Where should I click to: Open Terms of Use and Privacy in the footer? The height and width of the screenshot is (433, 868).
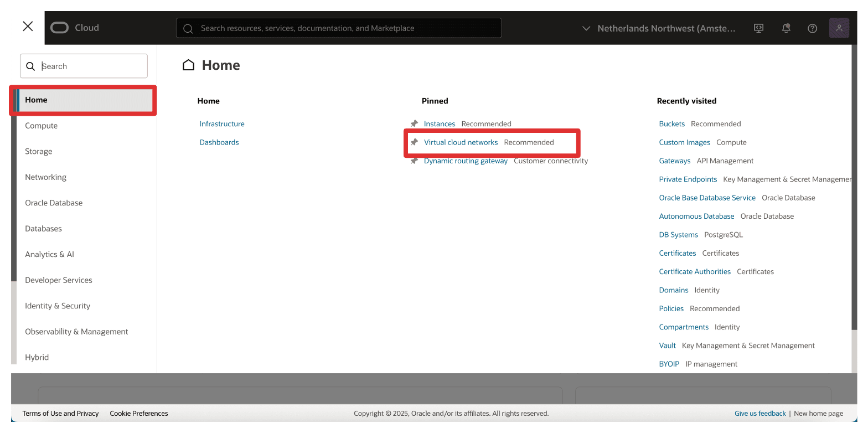point(60,413)
